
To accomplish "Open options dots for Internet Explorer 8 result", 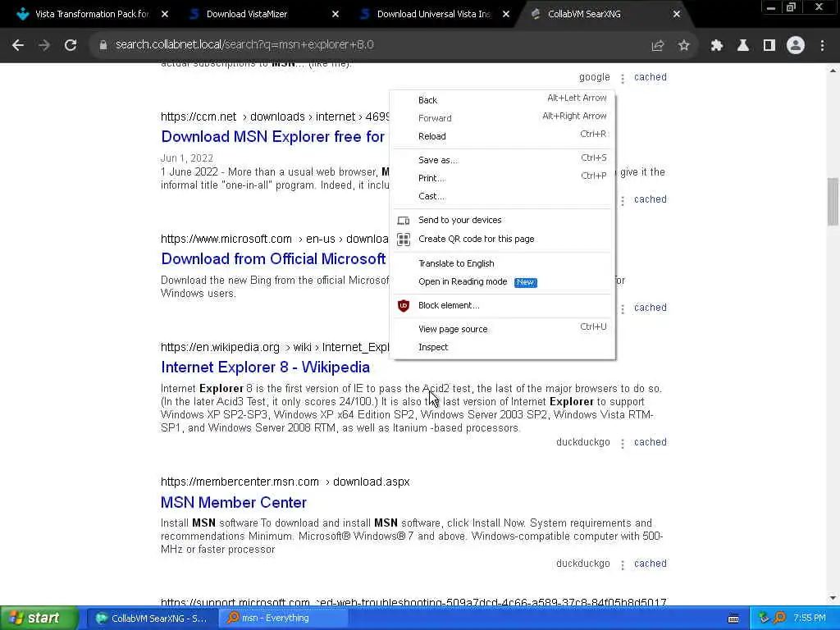I will coord(622,443).
